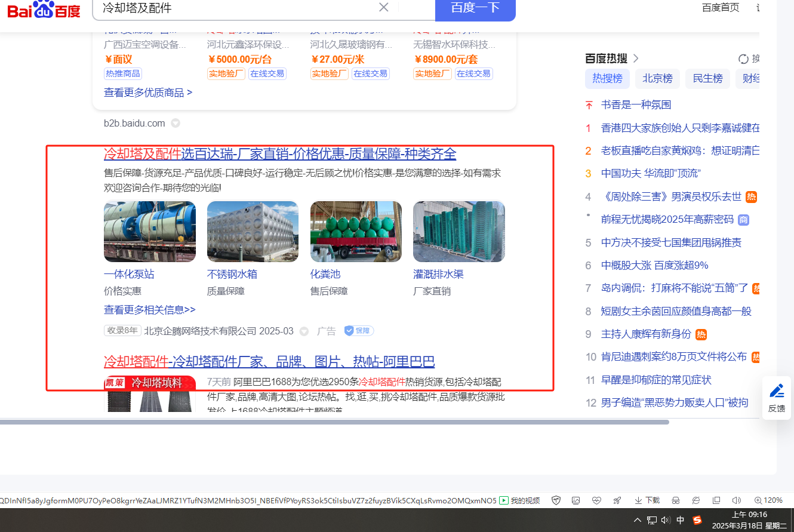Click the picture icon in status bar
The width and height of the screenshot is (794, 532).
(576, 500)
